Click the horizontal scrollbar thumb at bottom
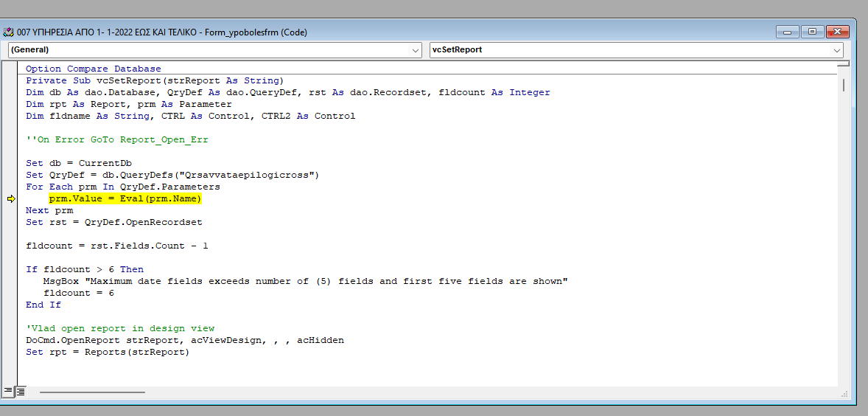868x416 pixels. click(x=92, y=392)
